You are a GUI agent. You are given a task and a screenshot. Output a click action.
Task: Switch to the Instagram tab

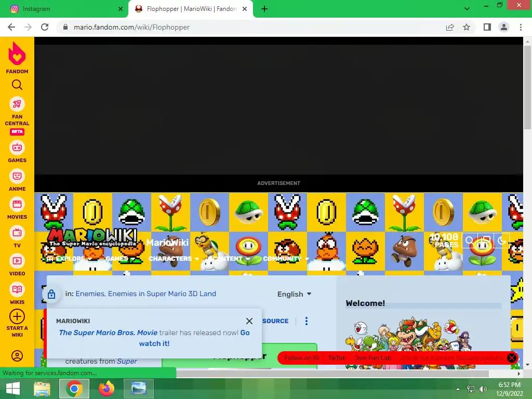64,9
